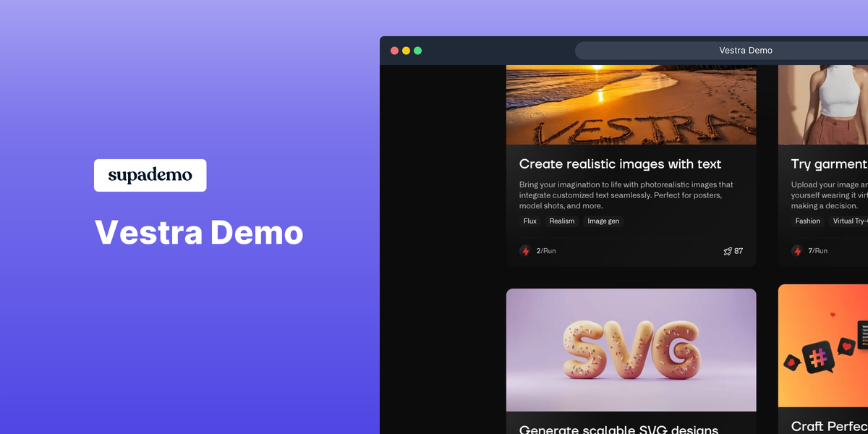This screenshot has height=434, width=868.
Task: Click the red lightning icon beside 2/Run
Action: 525,251
